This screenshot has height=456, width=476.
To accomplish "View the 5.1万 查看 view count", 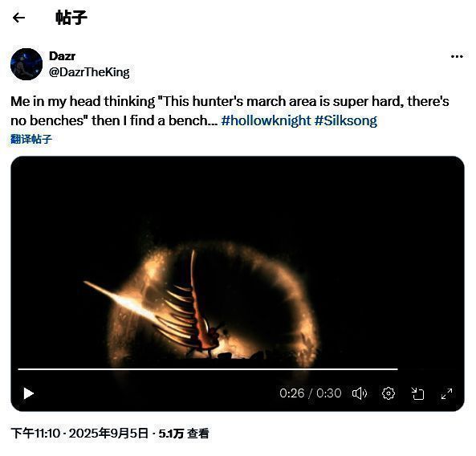I will click(184, 434).
